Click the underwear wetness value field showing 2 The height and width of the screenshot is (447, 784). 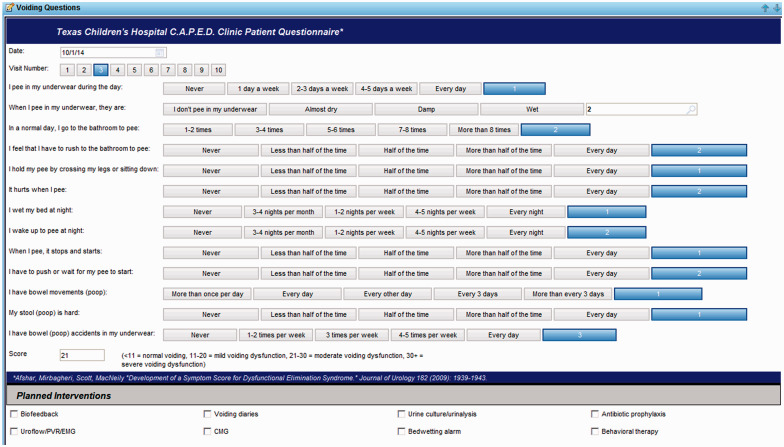(x=642, y=109)
